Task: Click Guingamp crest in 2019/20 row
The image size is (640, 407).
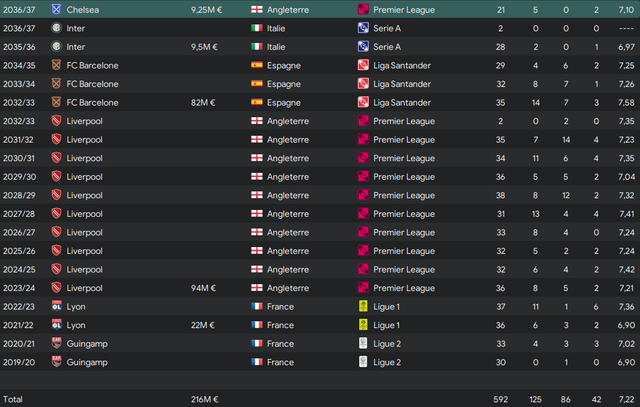Action: click(x=56, y=362)
